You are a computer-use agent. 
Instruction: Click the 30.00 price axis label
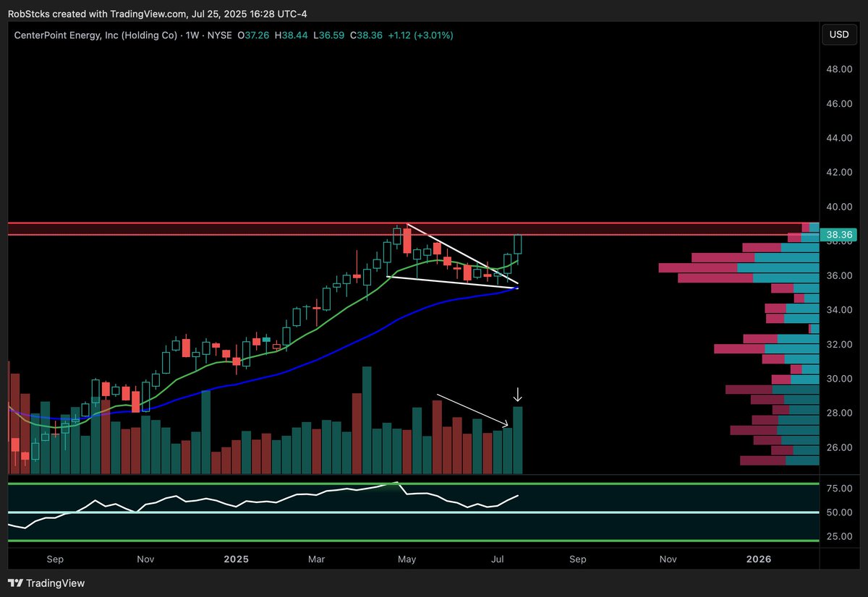pyautogui.click(x=839, y=379)
